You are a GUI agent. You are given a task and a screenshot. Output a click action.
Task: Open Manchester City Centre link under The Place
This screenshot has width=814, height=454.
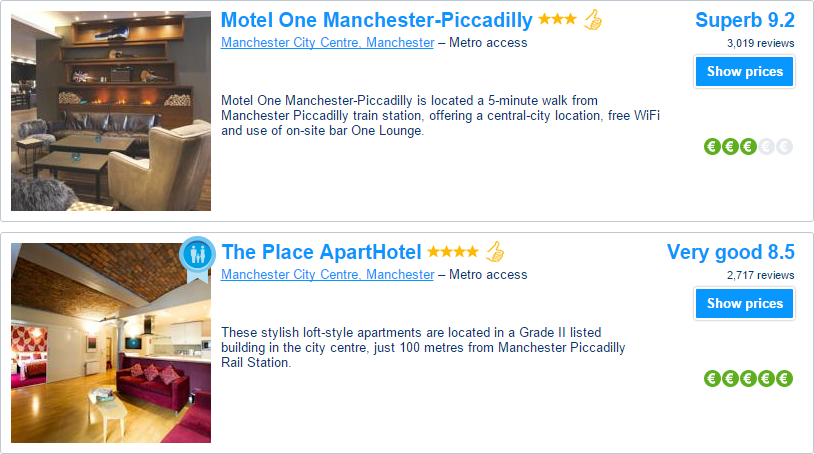(328, 274)
